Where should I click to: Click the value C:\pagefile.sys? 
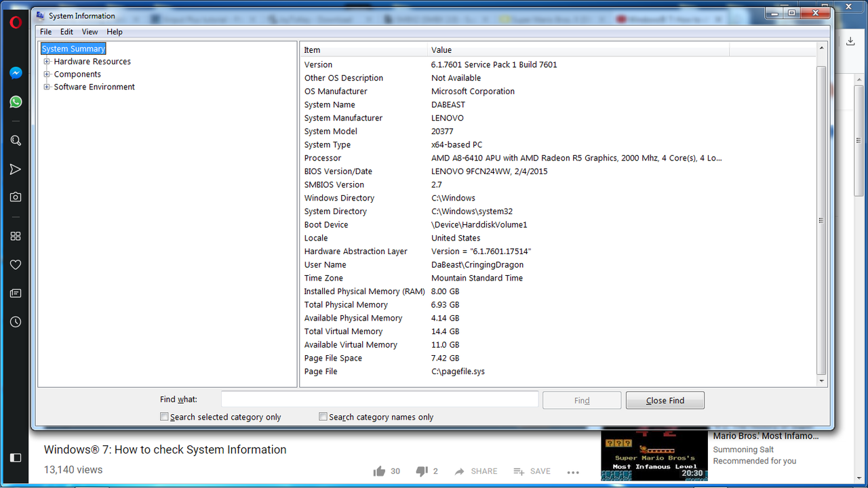point(458,371)
